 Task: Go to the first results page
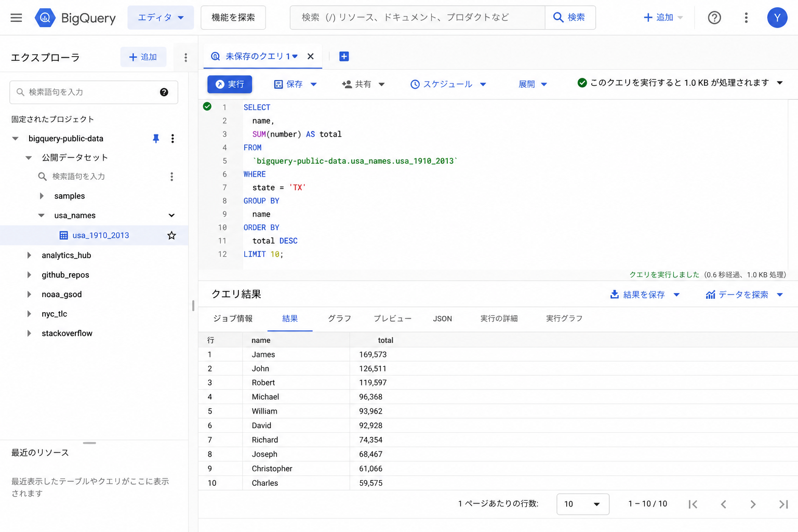693,504
